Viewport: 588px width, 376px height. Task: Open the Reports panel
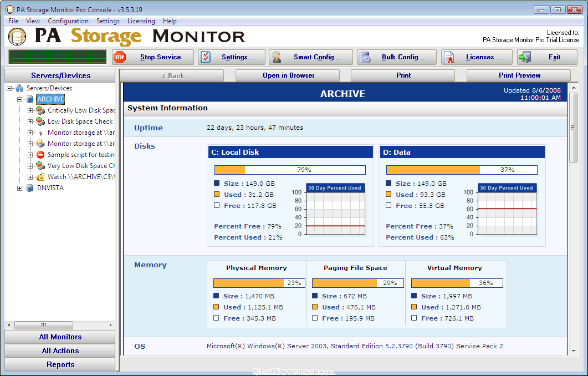coord(60,365)
